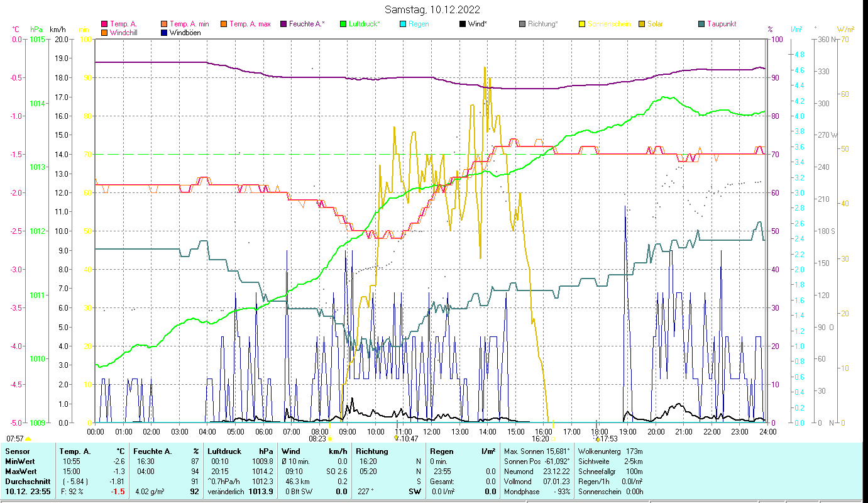Click the average temperature value -1.81
The width and height of the screenshot is (868, 503).
pyautogui.click(x=117, y=481)
